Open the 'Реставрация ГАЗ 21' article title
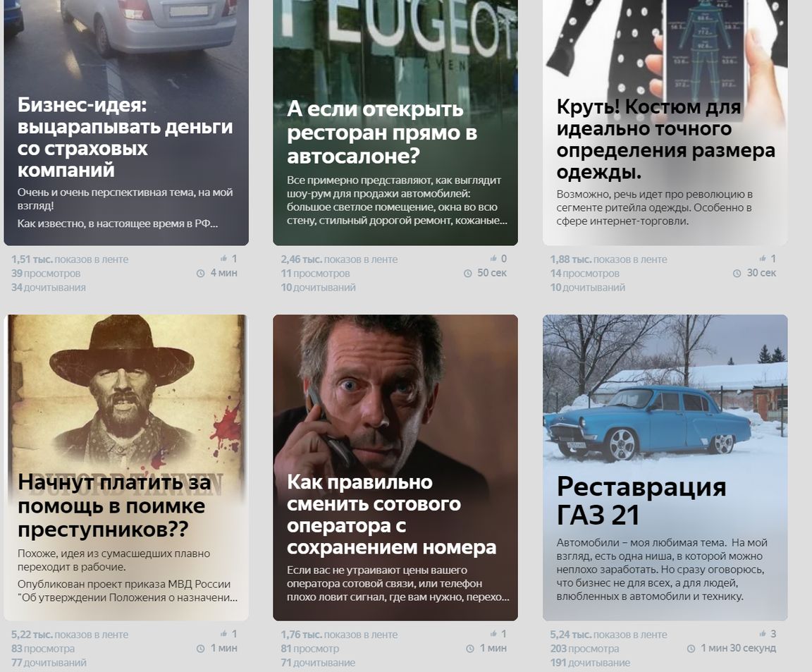 click(x=641, y=501)
